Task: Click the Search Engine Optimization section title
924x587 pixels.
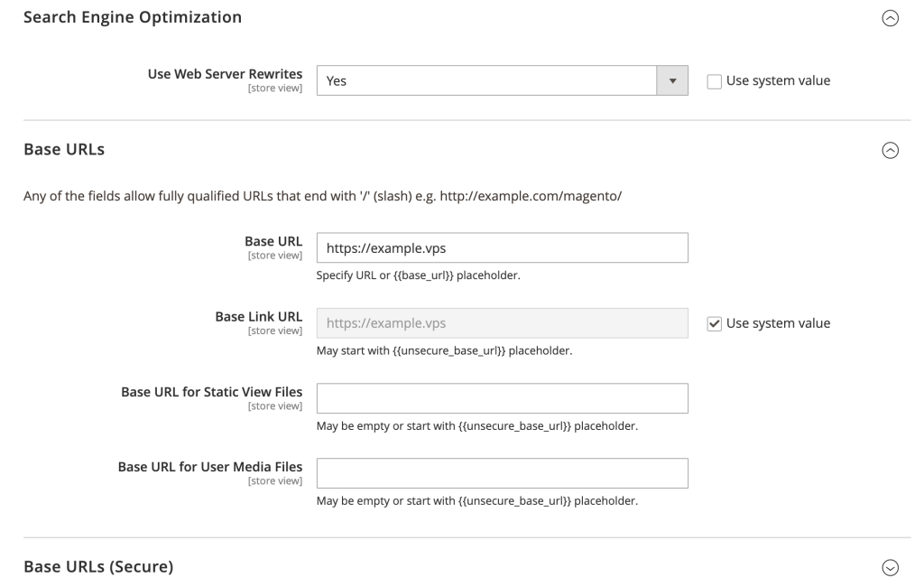Action: tap(133, 16)
